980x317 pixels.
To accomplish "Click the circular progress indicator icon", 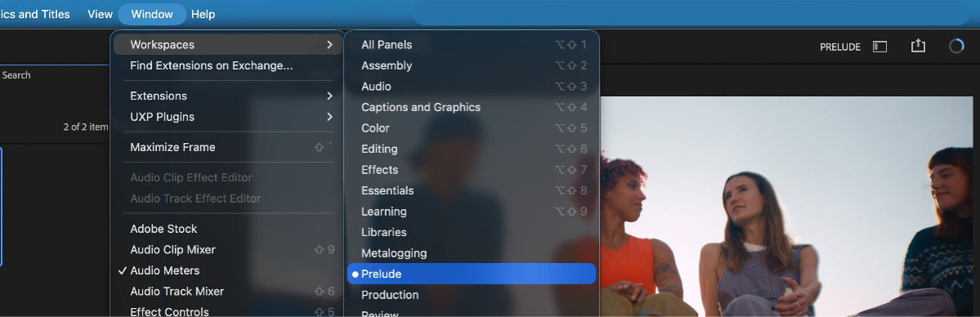I will [956, 47].
